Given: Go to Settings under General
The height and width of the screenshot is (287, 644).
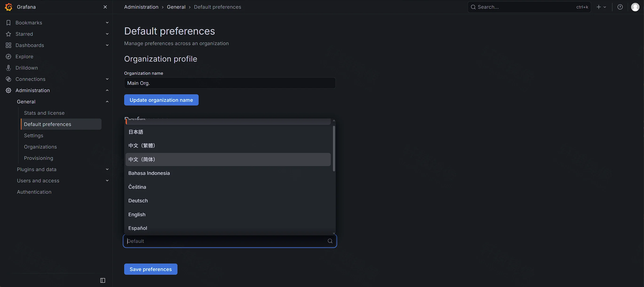Looking at the screenshot, I should pos(33,135).
